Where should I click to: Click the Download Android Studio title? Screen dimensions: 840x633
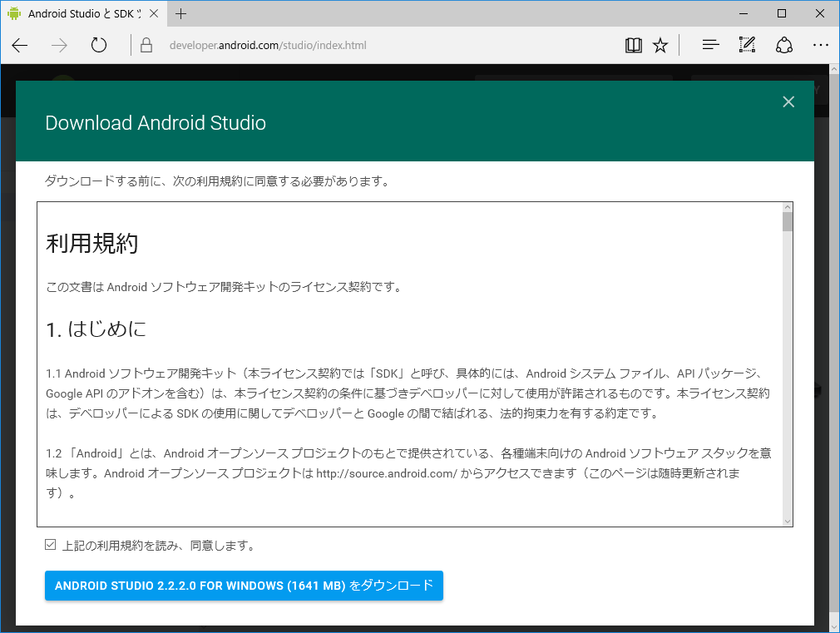point(156,123)
